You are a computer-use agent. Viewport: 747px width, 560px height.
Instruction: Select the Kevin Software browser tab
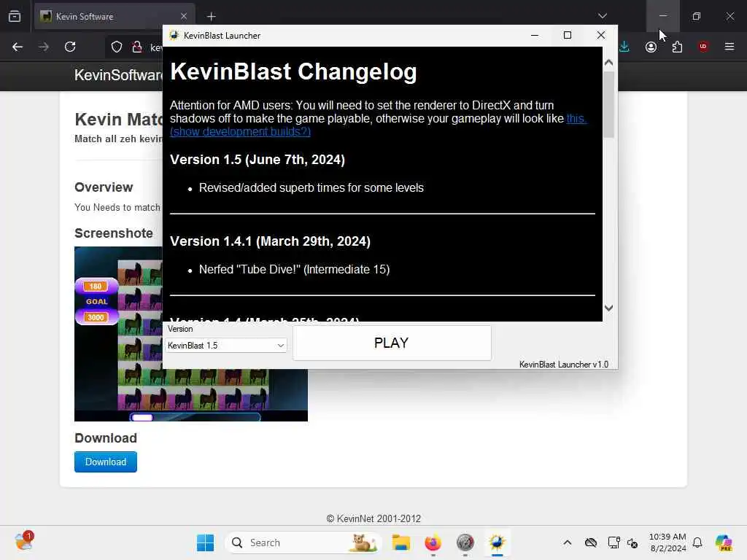pyautogui.click(x=115, y=17)
